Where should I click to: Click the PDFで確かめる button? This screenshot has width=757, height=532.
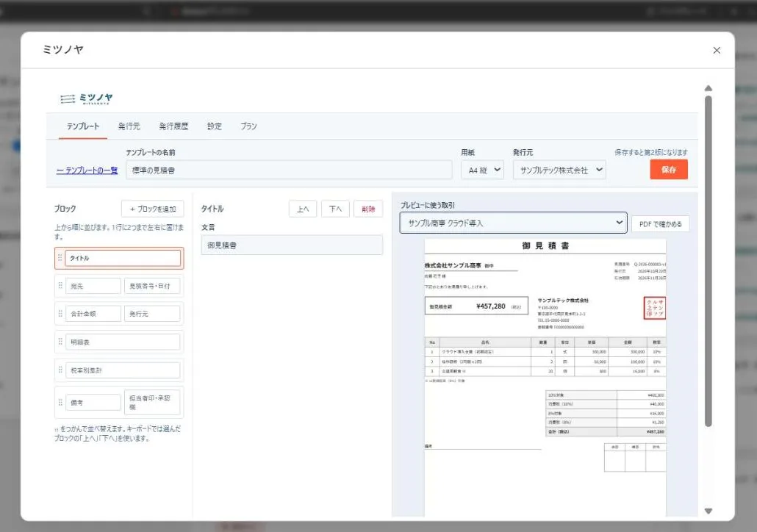click(661, 224)
